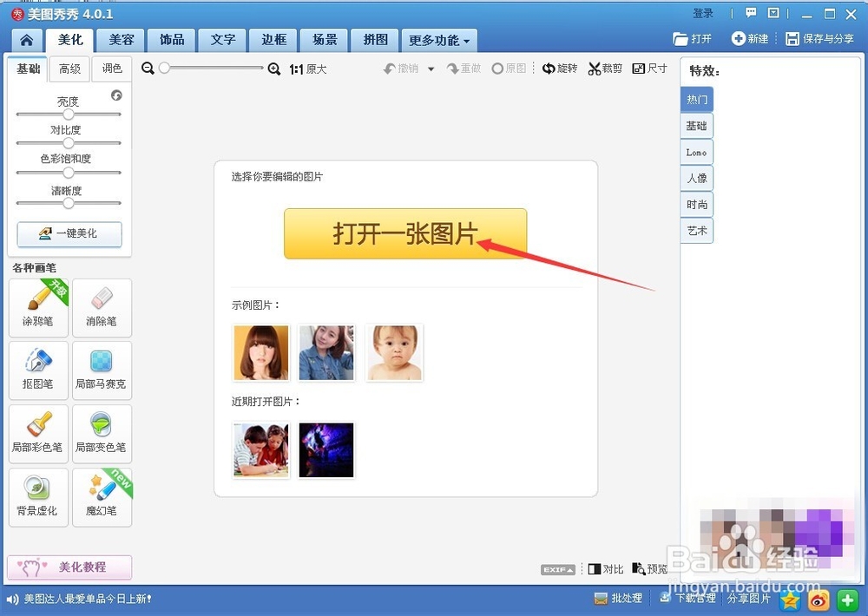Viewport: 868px width, 616px height.
Task: Switch to the 美容 beautify tab
Action: point(121,39)
